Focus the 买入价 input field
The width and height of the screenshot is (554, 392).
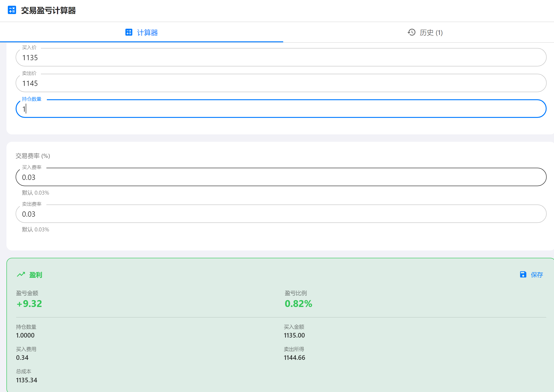click(281, 57)
